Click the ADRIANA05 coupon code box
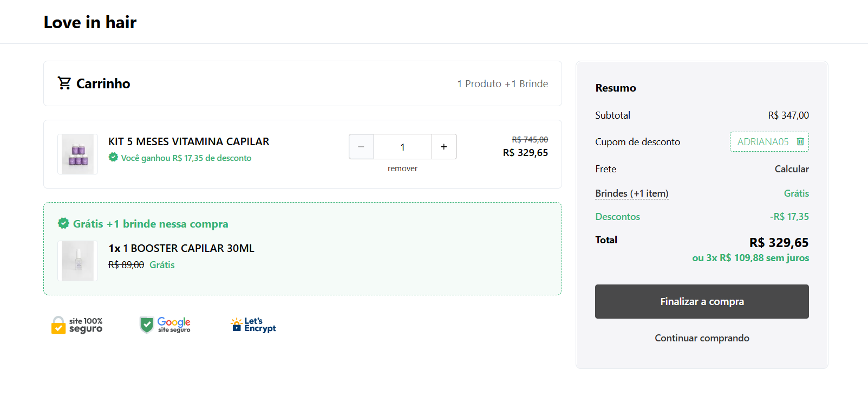The width and height of the screenshot is (868, 395). [x=769, y=141]
